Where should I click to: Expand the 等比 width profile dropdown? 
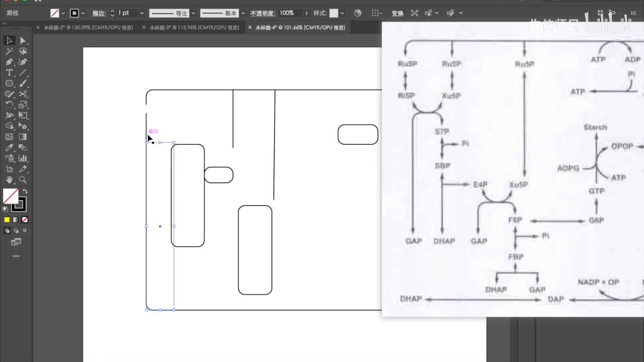tap(193, 13)
